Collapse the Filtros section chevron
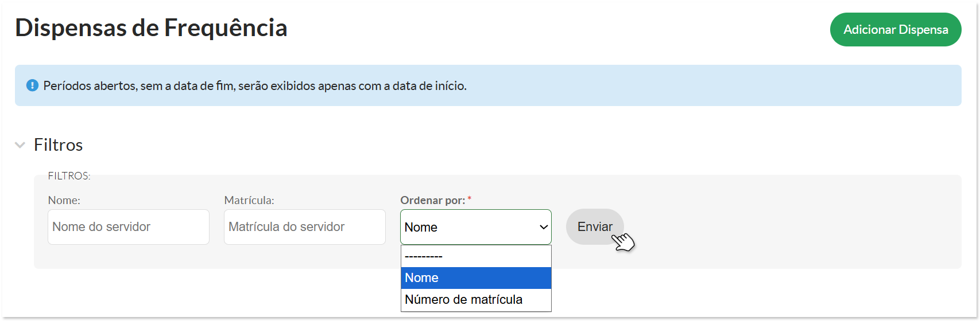 20,145
